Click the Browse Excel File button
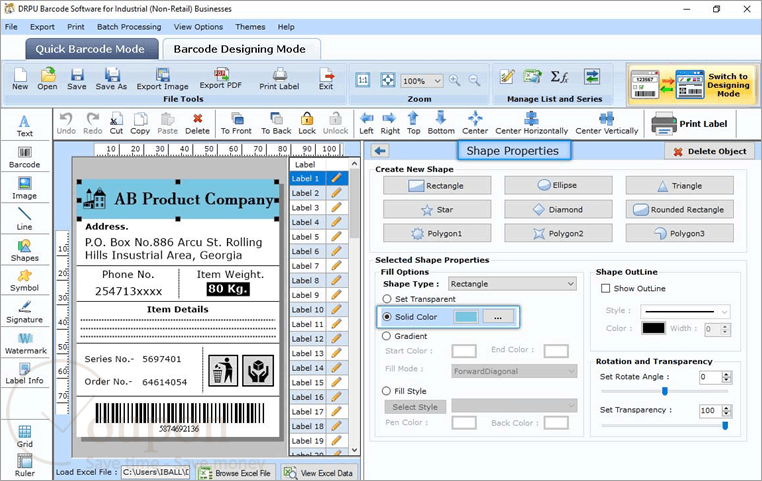This screenshot has width=762, height=481. [x=236, y=473]
